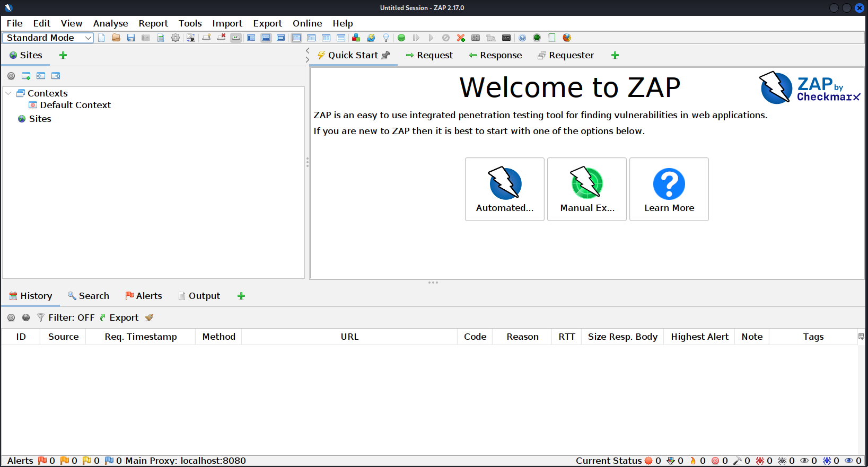Switch to the Requester tab
Viewport: 868px width, 467px height.
click(565, 55)
